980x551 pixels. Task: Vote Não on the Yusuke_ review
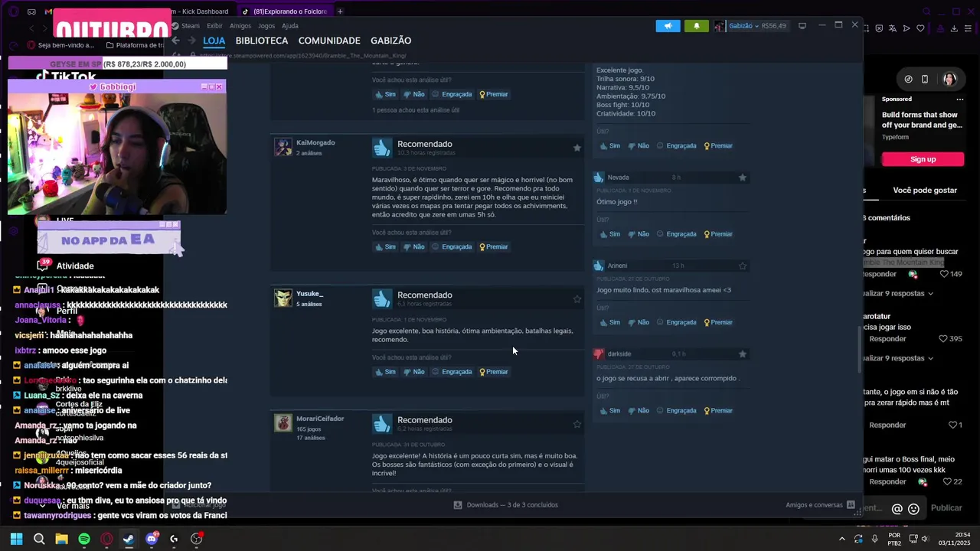(x=413, y=372)
